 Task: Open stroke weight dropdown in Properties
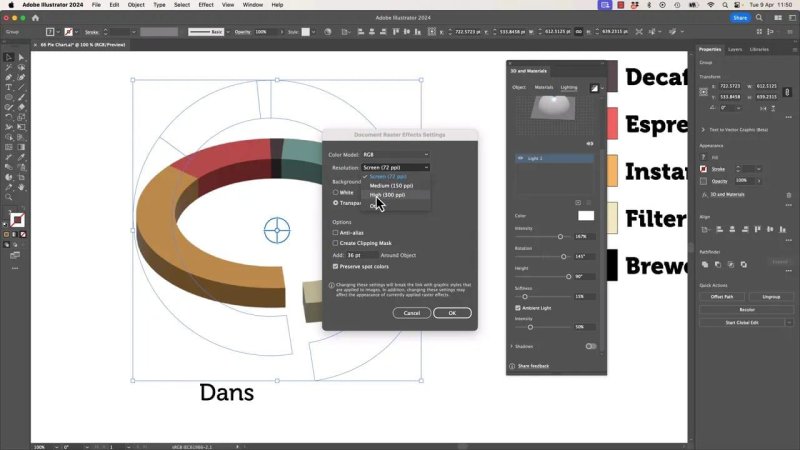[759, 169]
